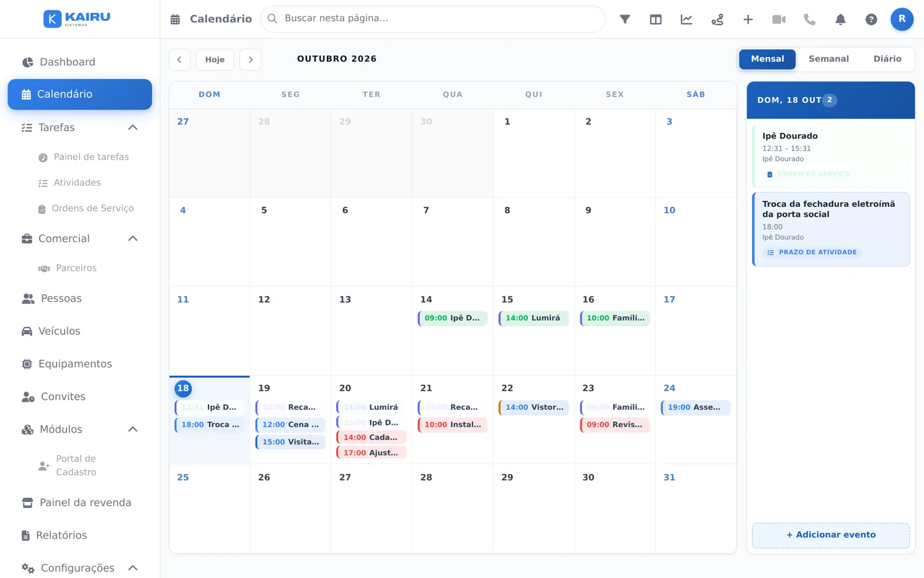The width and height of the screenshot is (924, 578).
Task: Click the columns layout icon
Action: 655,19
